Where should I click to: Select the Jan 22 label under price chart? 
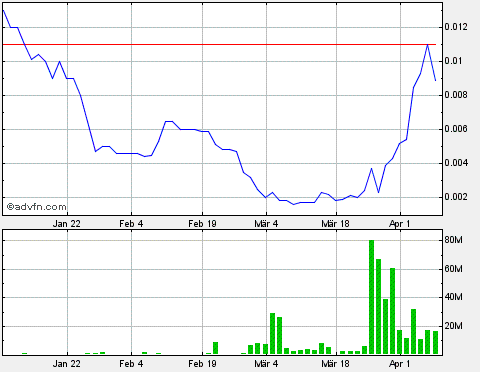pyautogui.click(x=66, y=224)
